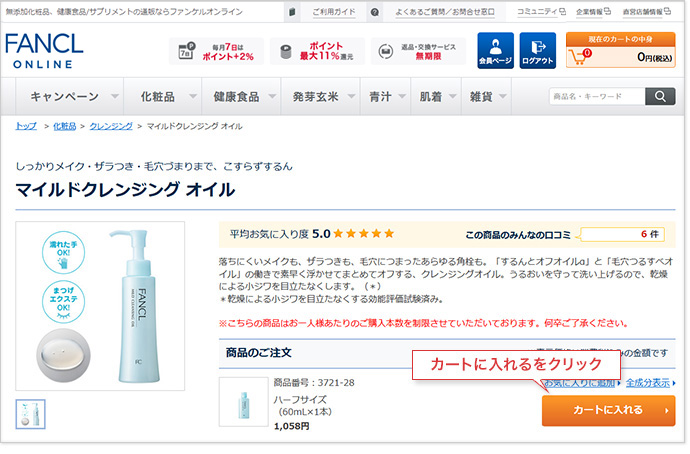This screenshot has height=454, width=690.
Task: Expand the 雑貨 menu
Action: tap(487, 96)
